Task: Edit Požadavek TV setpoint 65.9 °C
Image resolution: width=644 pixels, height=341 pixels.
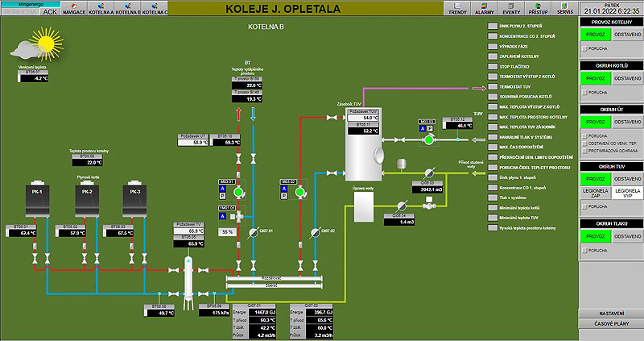Action: (x=188, y=231)
